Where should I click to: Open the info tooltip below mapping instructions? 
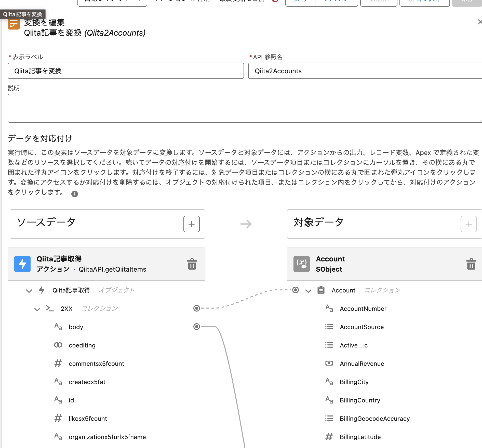[x=74, y=194]
